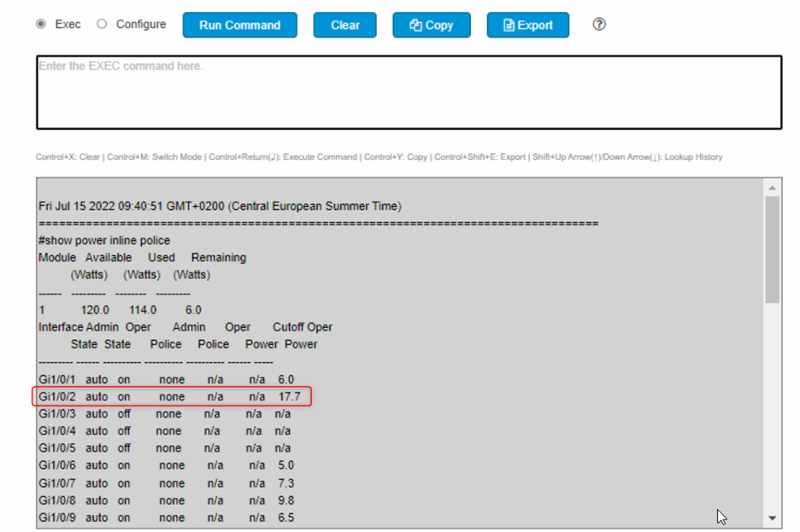Select the Exec radio button
Image resolution: width=800 pixels, height=532 pixels.
tap(41, 25)
